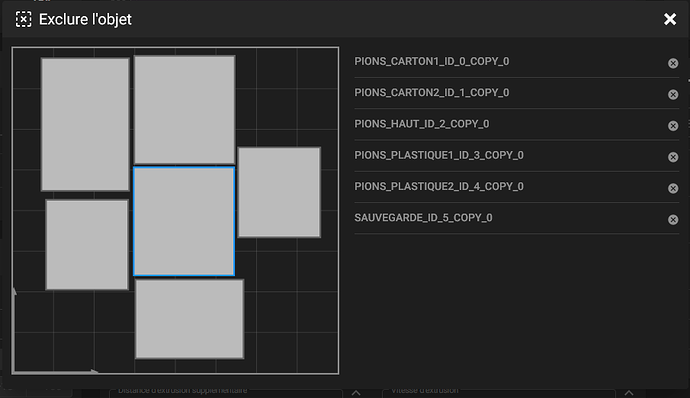Viewport: 690px width, 398px height.
Task: Click the up chevron beside Vitesse d'extrusion
Action: click(629, 393)
